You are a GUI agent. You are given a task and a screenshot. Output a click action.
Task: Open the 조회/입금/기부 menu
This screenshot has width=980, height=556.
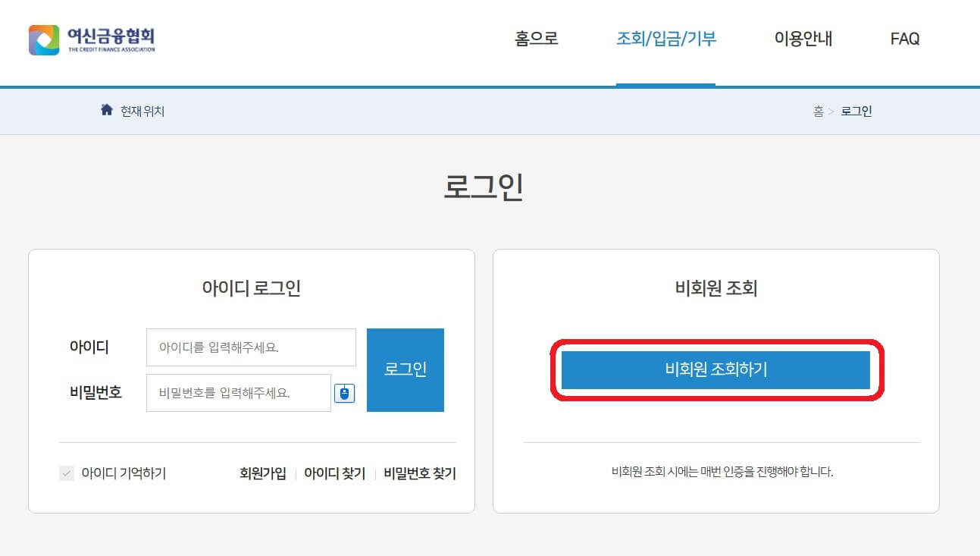coord(666,39)
